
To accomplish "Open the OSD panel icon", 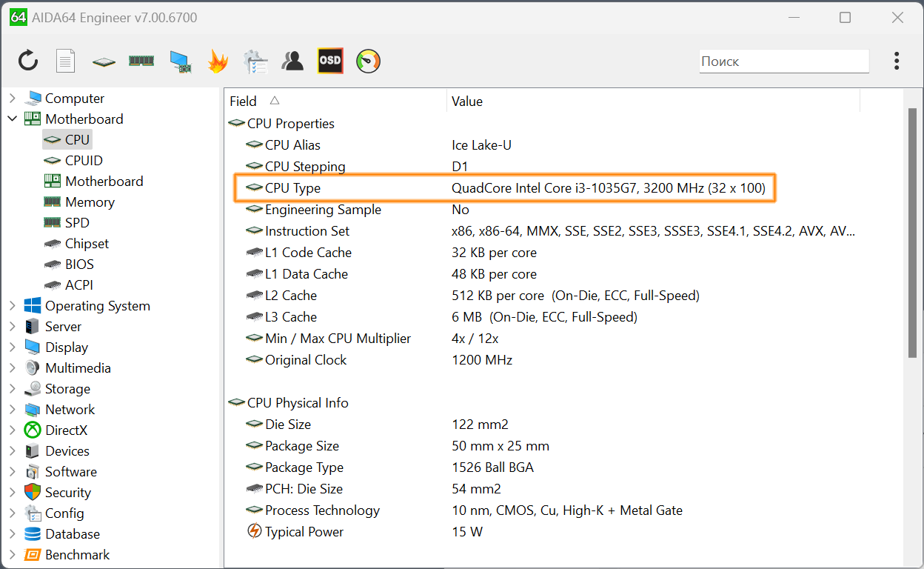I will pyautogui.click(x=330, y=61).
